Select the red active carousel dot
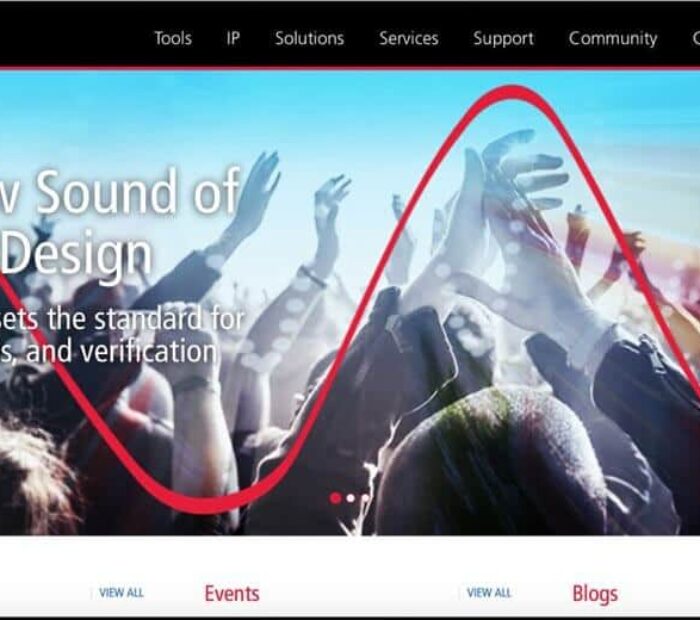This screenshot has width=700, height=620. 335,498
